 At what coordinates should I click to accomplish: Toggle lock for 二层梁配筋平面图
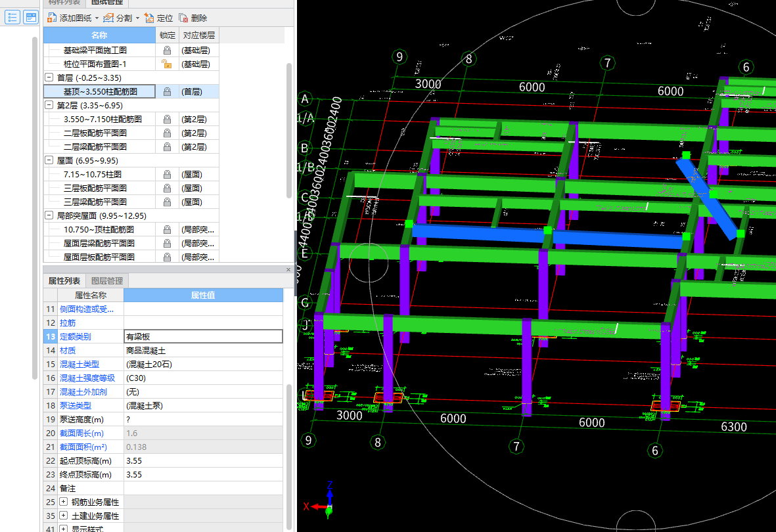(168, 147)
